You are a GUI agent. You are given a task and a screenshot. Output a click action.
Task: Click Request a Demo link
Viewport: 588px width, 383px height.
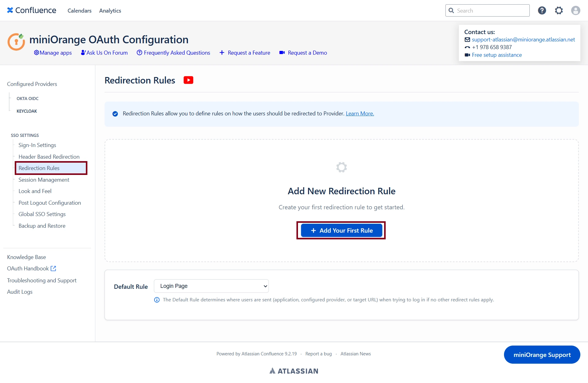pyautogui.click(x=303, y=53)
